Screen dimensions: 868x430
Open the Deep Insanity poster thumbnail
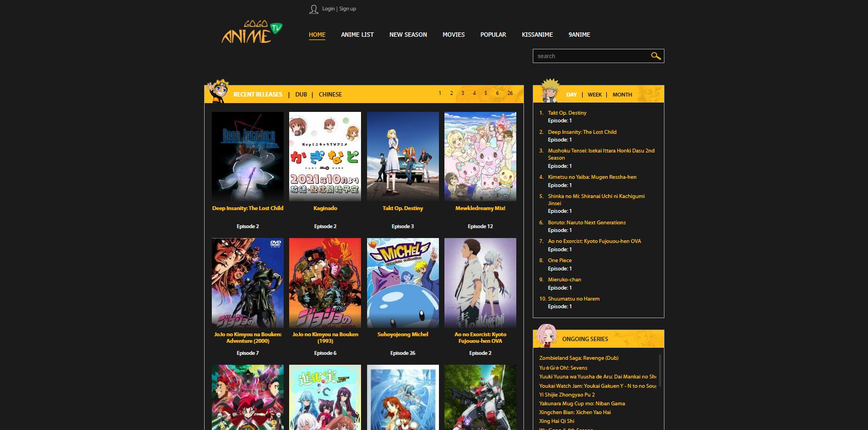(x=247, y=157)
